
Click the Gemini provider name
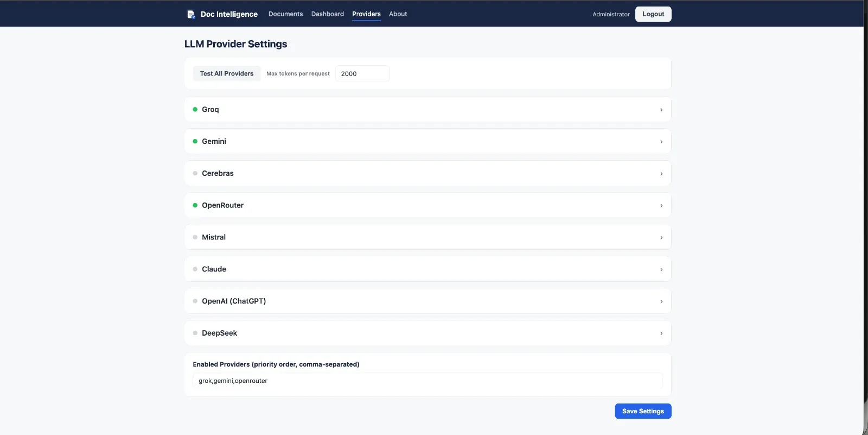coord(214,141)
